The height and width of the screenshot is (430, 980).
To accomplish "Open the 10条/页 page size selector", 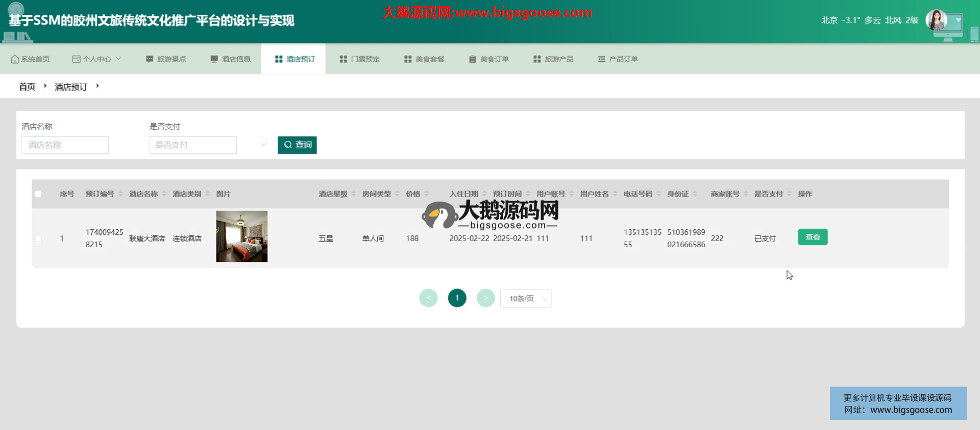I will (x=526, y=298).
